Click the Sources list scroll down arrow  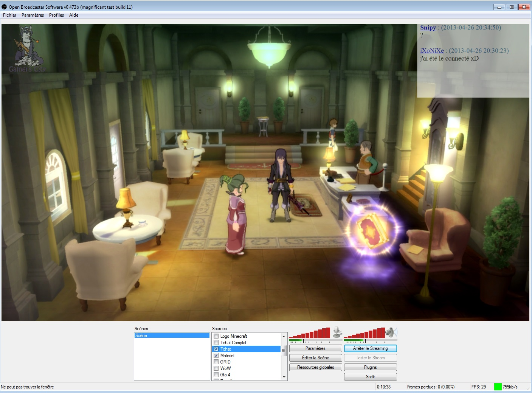[284, 377]
